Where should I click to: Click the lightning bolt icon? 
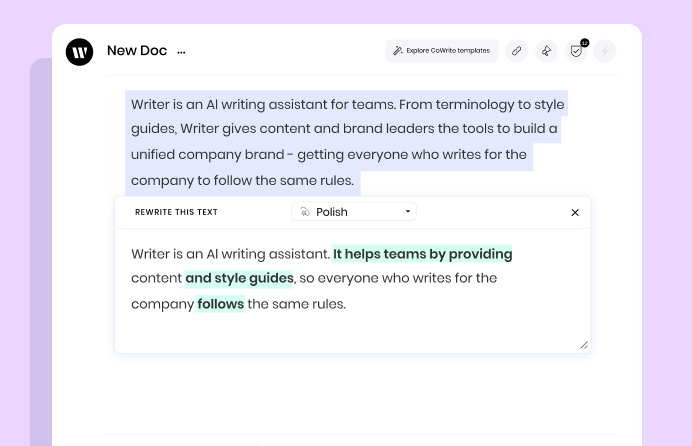[x=605, y=51]
